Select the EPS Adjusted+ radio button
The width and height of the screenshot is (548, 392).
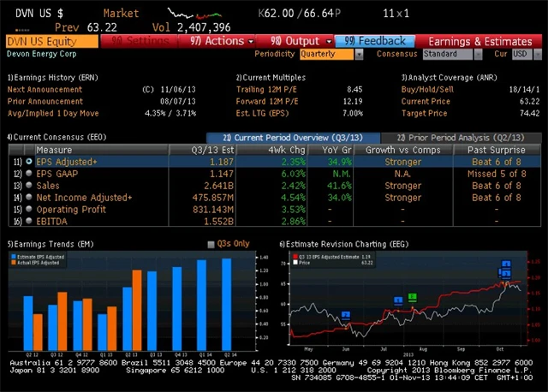point(29,162)
